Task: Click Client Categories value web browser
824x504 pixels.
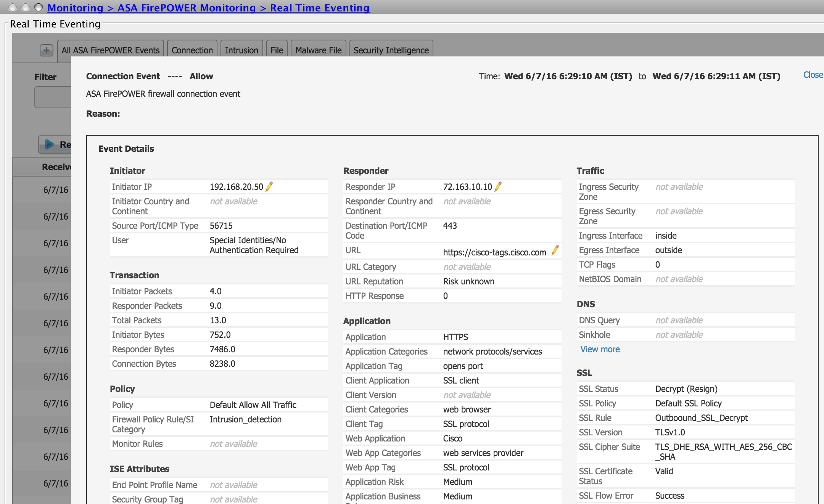Action: 467,409
